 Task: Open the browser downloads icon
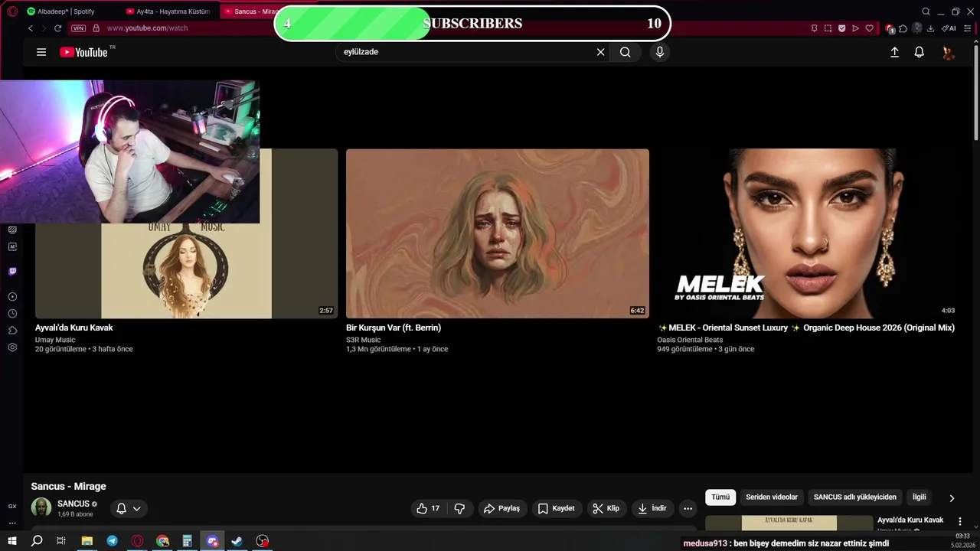(x=930, y=28)
